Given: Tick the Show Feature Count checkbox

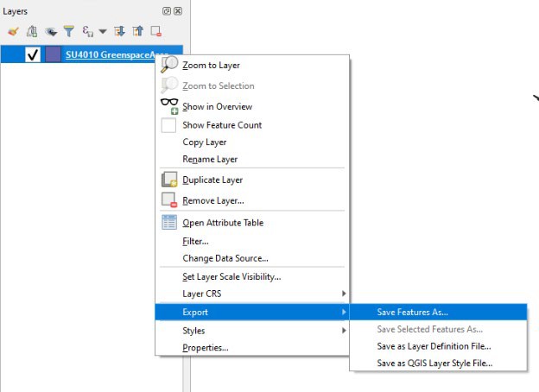Looking at the screenshot, I should pyautogui.click(x=168, y=125).
